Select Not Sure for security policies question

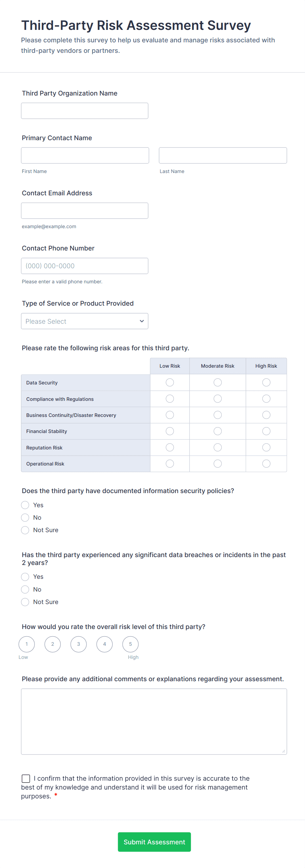(25, 530)
